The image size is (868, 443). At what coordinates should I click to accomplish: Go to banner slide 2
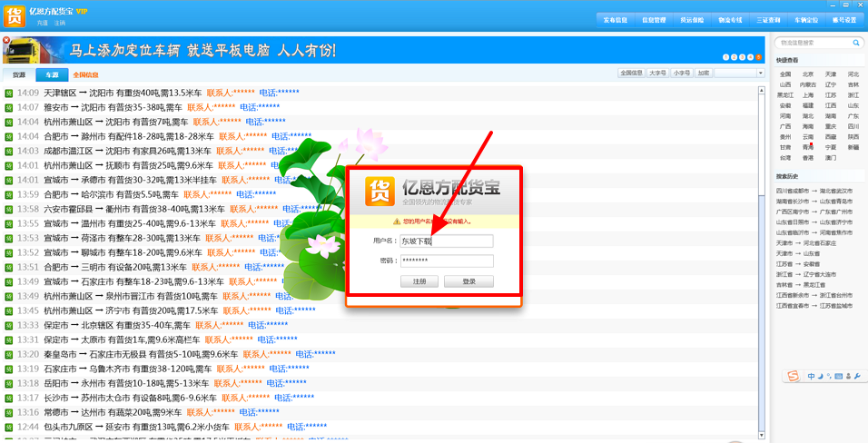(734, 57)
